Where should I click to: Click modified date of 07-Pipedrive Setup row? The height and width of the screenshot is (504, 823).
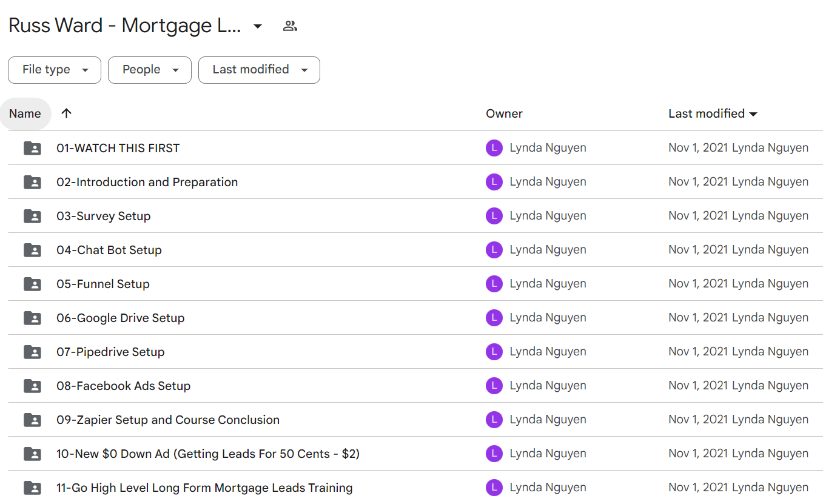738,352
